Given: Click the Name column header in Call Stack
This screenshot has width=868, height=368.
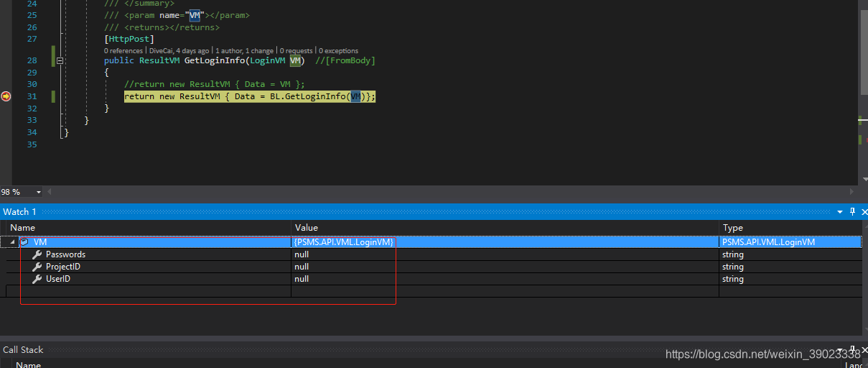Looking at the screenshot, I should click(29, 365).
